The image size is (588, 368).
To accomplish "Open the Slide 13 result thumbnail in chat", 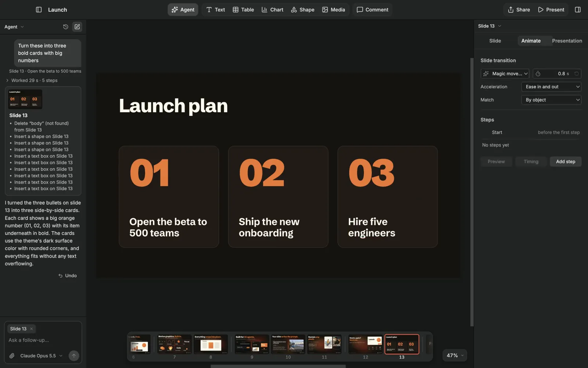I will tap(25, 99).
